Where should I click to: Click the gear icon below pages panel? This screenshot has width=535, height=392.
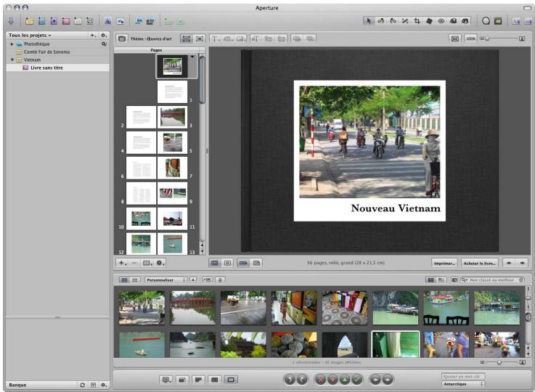[x=160, y=263]
